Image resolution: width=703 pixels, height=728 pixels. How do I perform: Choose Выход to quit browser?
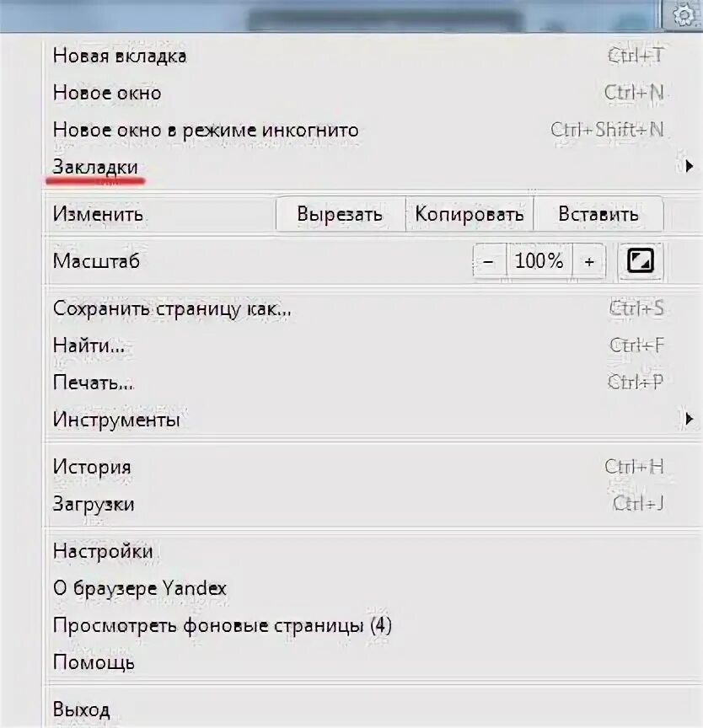[373, 709]
